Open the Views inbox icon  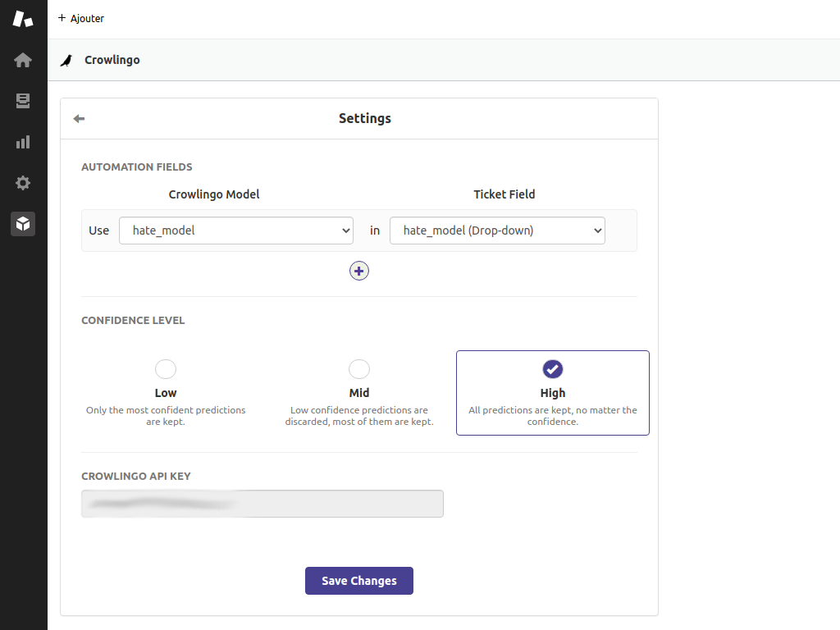point(23,101)
